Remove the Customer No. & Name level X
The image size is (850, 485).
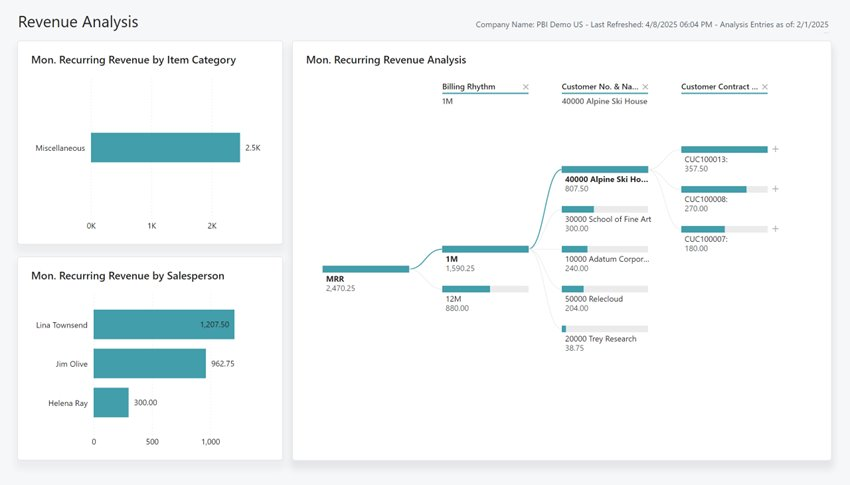coord(645,87)
